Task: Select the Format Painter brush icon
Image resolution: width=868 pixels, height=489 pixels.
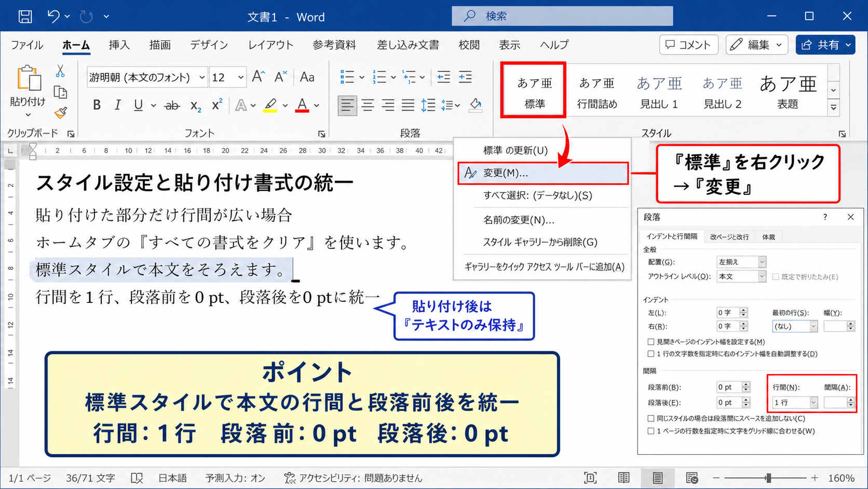Action: click(x=60, y=113)
